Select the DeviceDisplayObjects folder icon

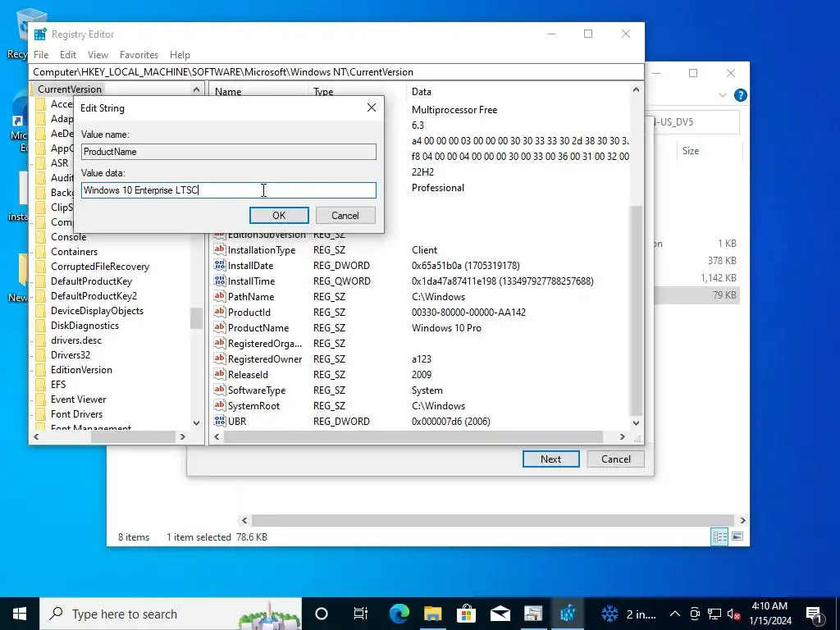(x=41, y=311)
